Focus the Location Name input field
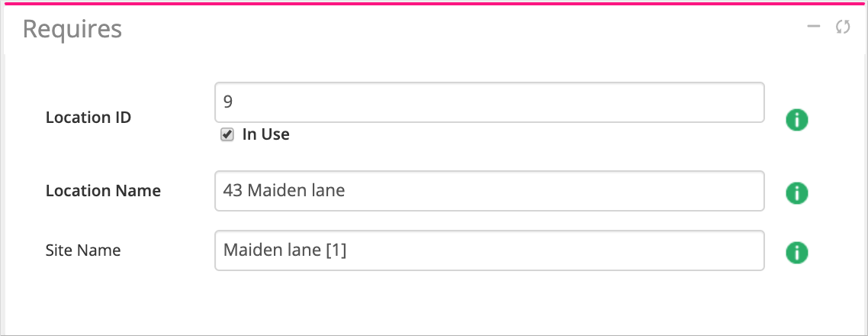Image resolution: width=868 pixels, height=336 pixels. (x=489, y=190)
